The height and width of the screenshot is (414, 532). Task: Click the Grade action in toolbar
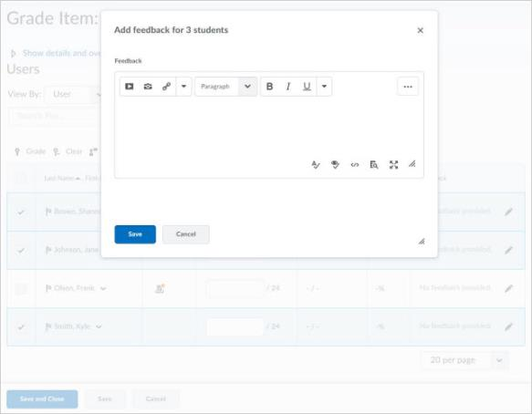point(30,151)
